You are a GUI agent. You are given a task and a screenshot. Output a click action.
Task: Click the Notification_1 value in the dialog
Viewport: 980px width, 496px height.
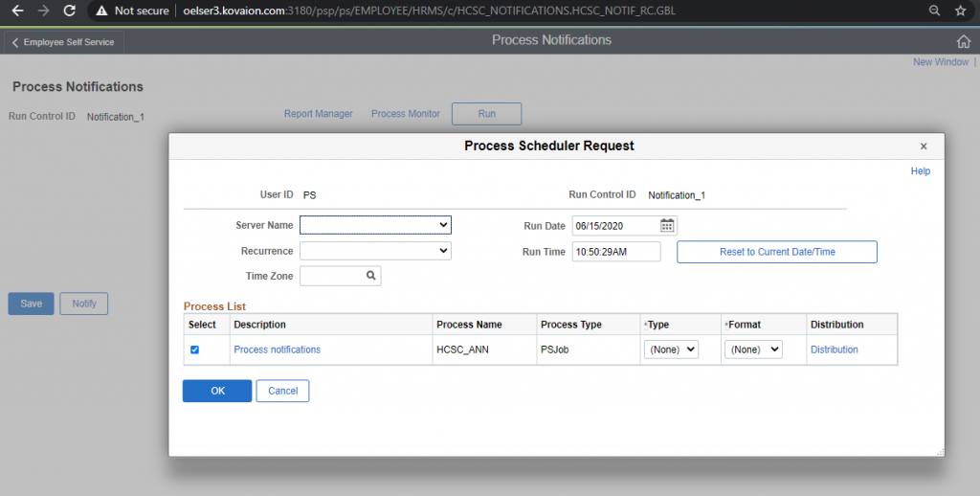click(x=677, y=195)
